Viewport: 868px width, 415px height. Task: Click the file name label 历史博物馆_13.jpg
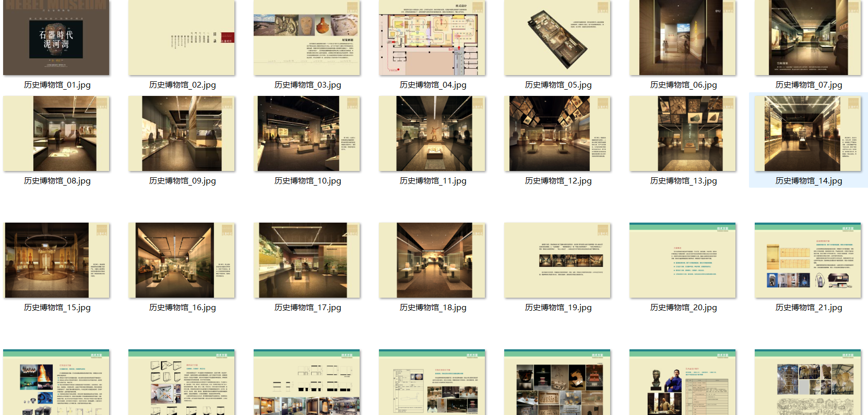683,181
